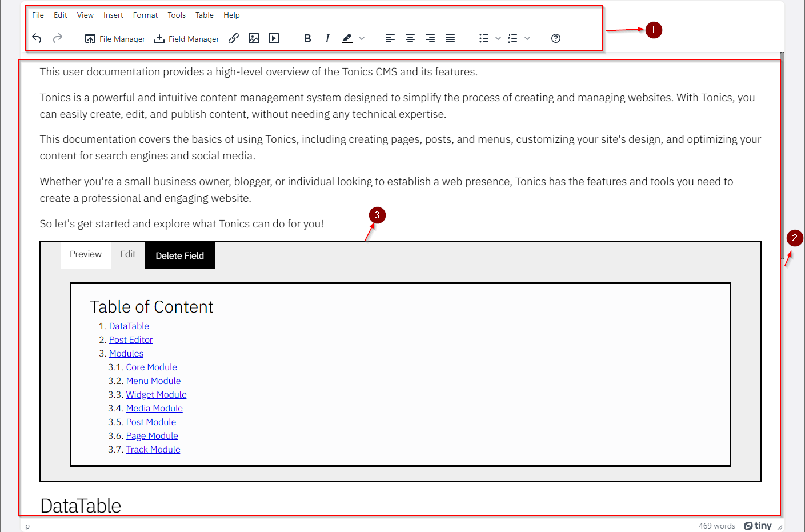
Task: Click the Table of Content heading
Action: [x=151, y=307]
